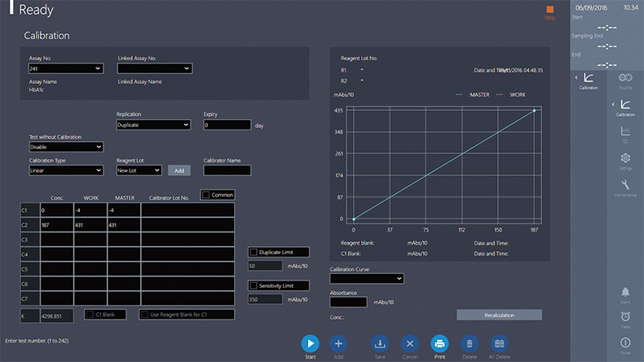The width and height of the screenshot is (644, 362).
Task: Click the C1 MASTER cell
Action: pyautogui.click(x=124, y=210)
